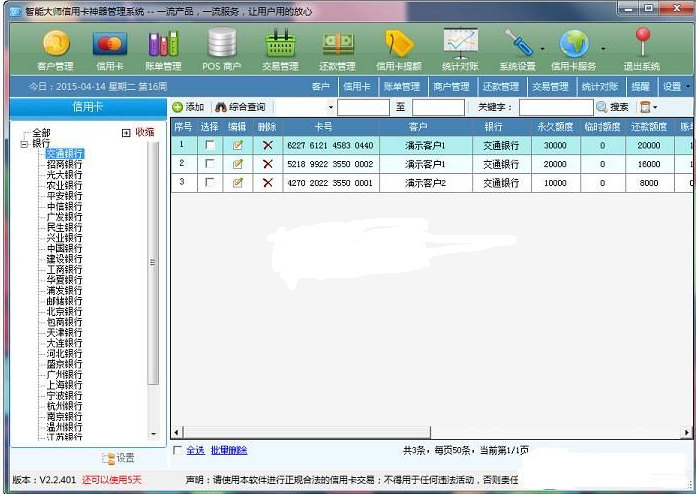The width and height of the screenshot is (696, 494).
Task: Tick the checkbox for row 1
Action: pyautogui.click(x=210, y=145)
